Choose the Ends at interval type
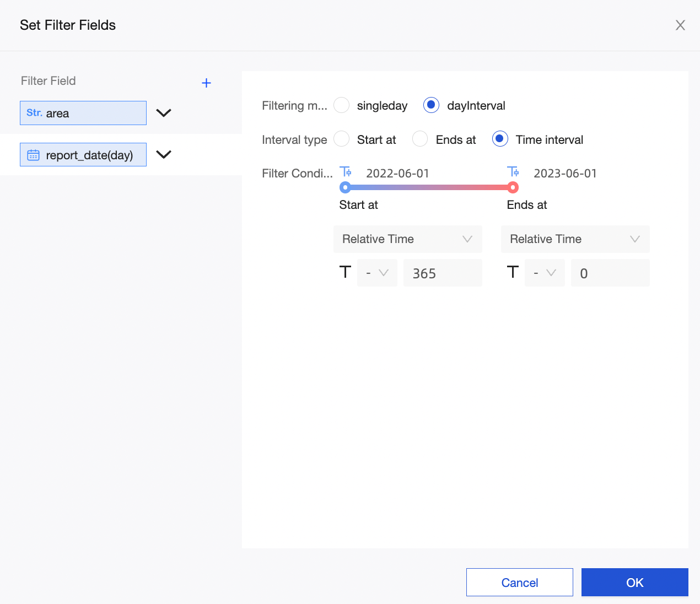The image size is (700, 604). 420,139
